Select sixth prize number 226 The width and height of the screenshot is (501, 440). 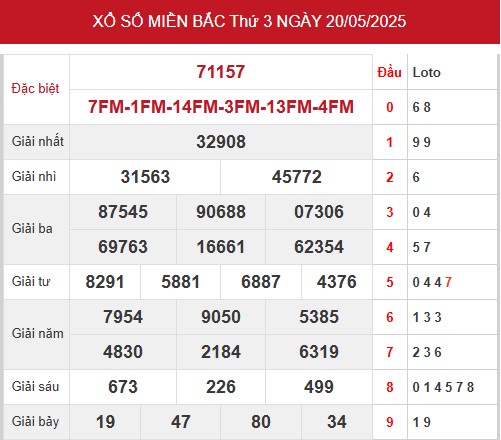(x=221, y=387)
